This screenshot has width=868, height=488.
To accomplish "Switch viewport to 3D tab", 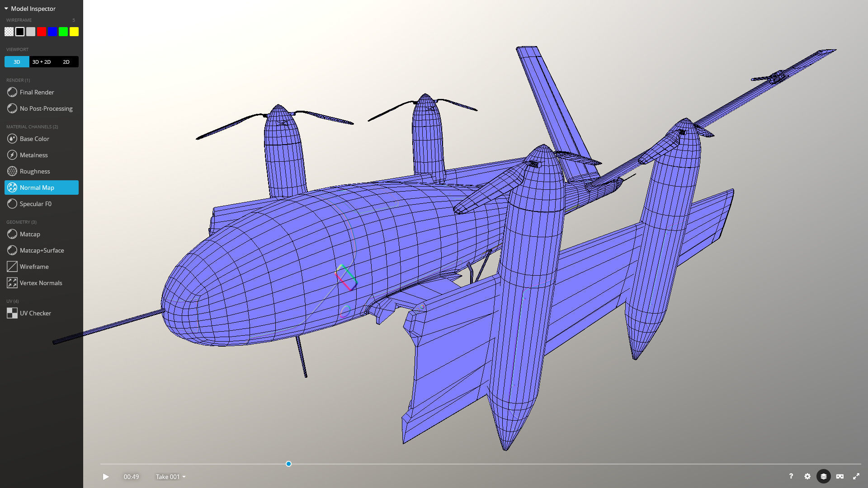I will [17, 62].
